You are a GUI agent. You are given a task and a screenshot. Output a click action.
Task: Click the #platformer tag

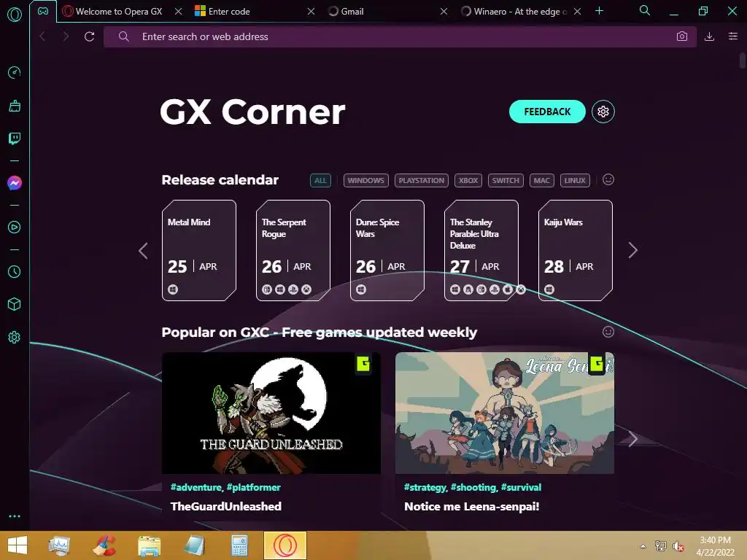(x=253, y=487)
